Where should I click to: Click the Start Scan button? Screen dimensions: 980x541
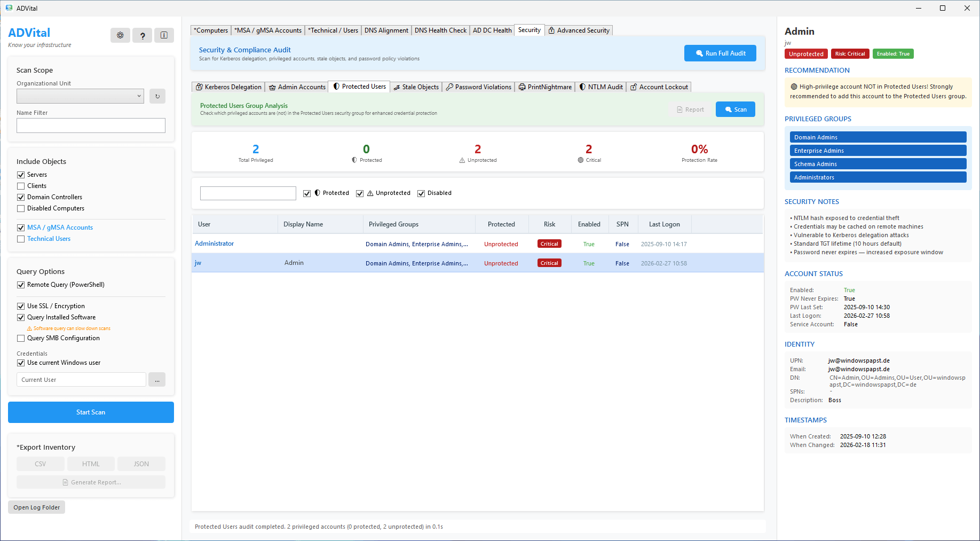click(x=91, y=412)
